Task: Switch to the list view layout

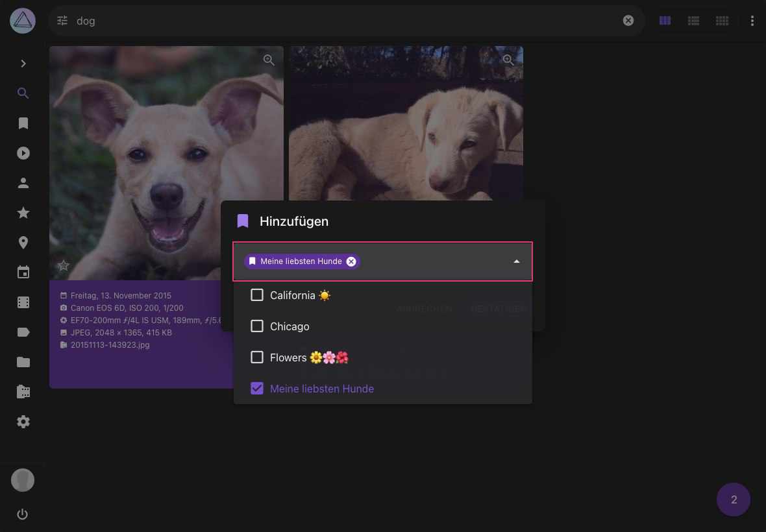Action: coord(693,20)
